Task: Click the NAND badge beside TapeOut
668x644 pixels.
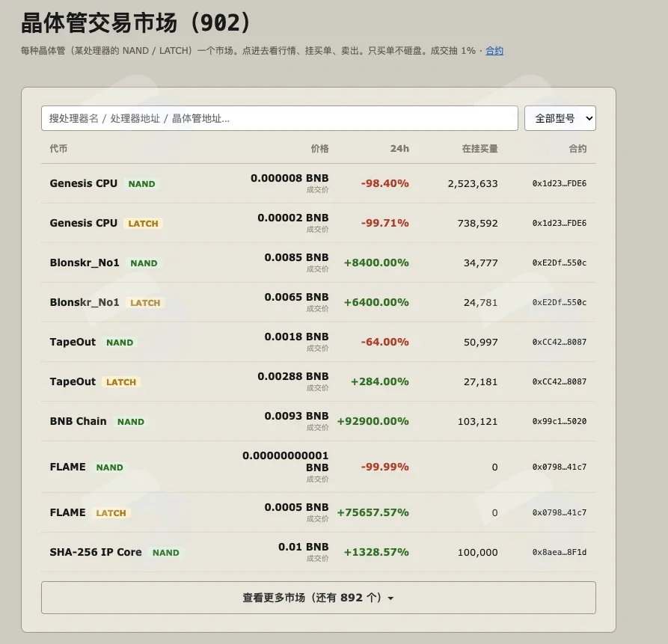Action: pos(120,343)
